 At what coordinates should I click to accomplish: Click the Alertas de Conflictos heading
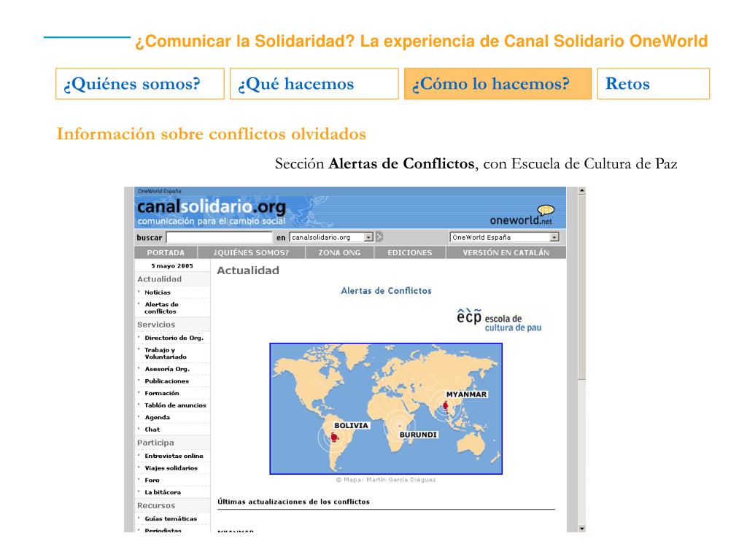[x=387, y=290]
